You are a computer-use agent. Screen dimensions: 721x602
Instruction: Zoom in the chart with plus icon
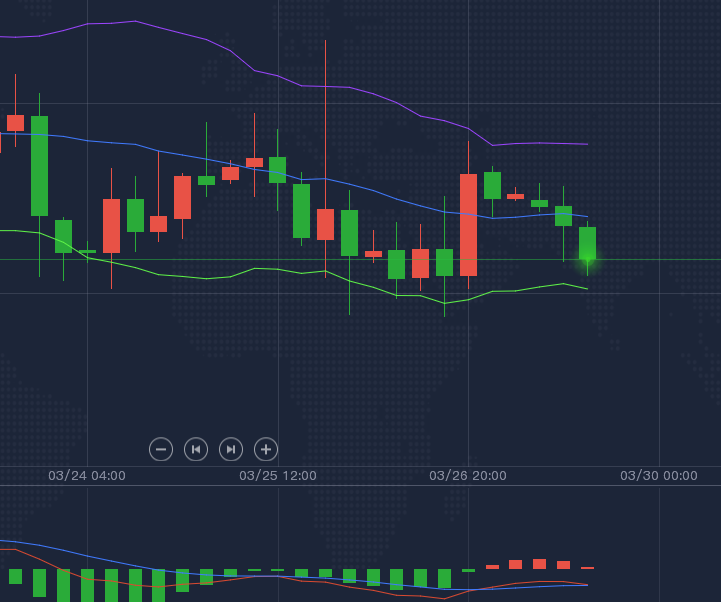(266, 449)
